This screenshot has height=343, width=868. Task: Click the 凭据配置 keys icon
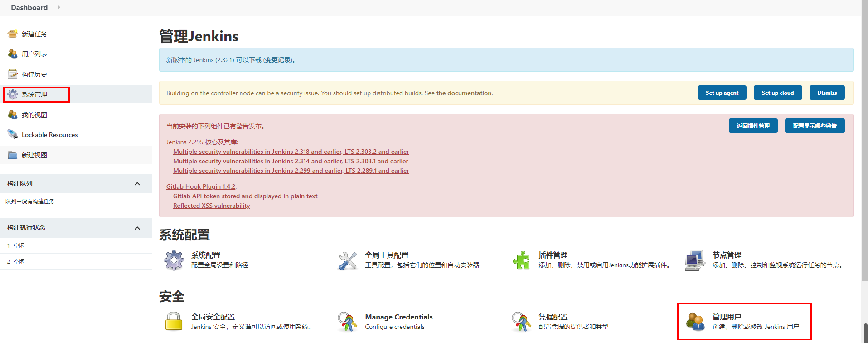point(521,322)
